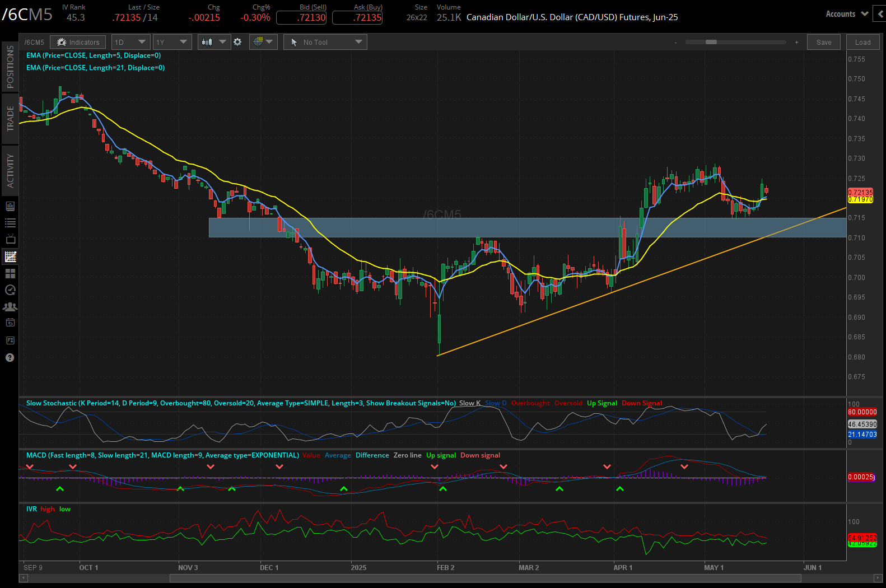The width and height of the screenshot is (886, 588).
Task: Switch to the POSITIONS side tab
Action: click(x=10, y=67)
